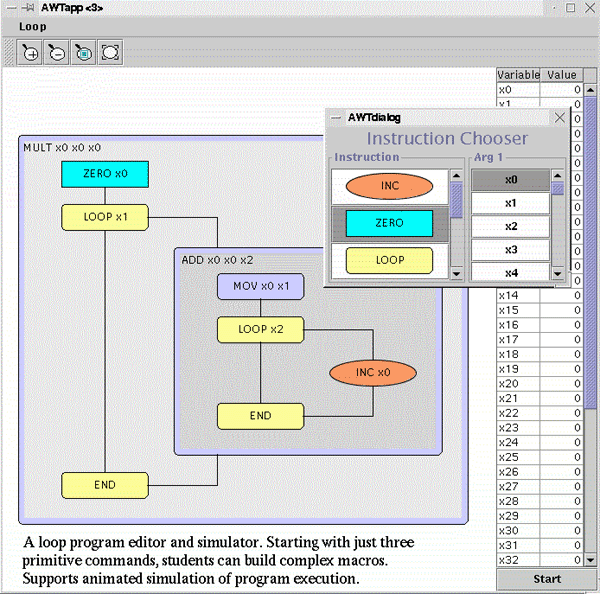
Task: Click the value cell for variable x20
Action: click(562, 384)
